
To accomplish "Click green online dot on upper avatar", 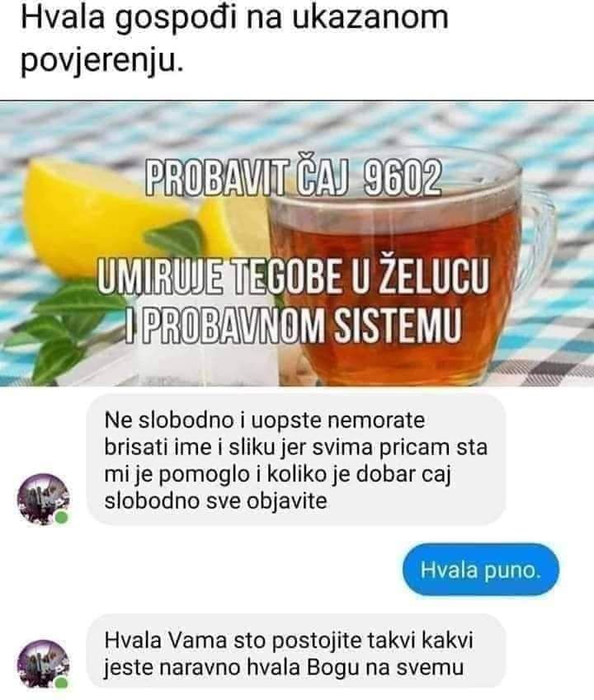I will [62, 518].
